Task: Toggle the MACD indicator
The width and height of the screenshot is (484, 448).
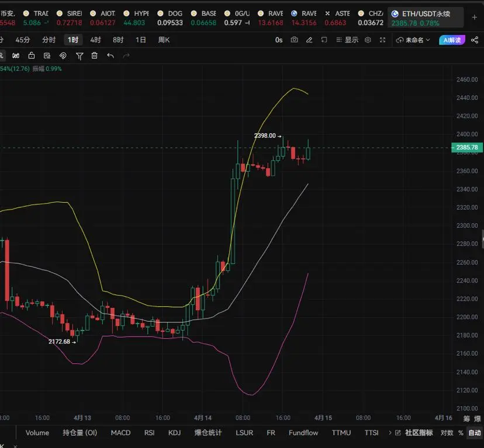Action: 120,433
